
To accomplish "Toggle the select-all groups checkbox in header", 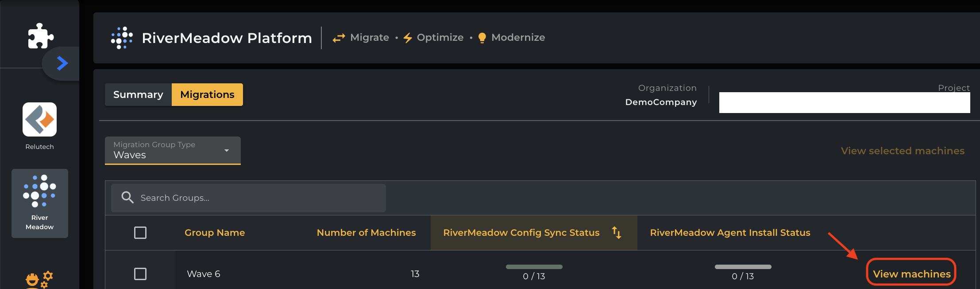I will [x=140, y=233].
